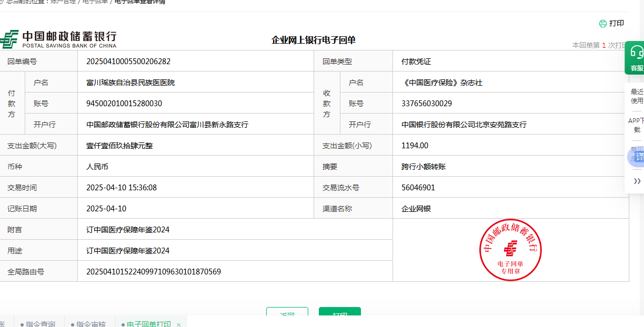The image size is (644, 327).
Task: Click the 支出金额(小写) label
Action: tap(347, 146)
